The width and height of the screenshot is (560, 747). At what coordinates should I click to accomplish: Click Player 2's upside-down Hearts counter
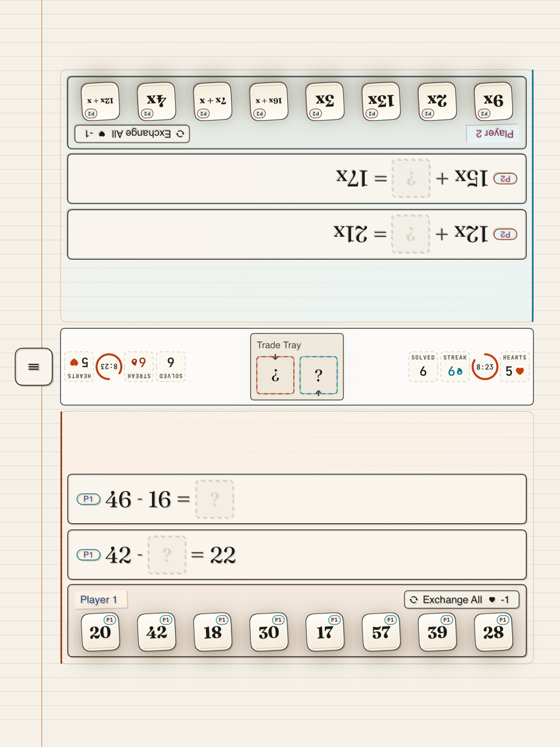pos(79,366)
